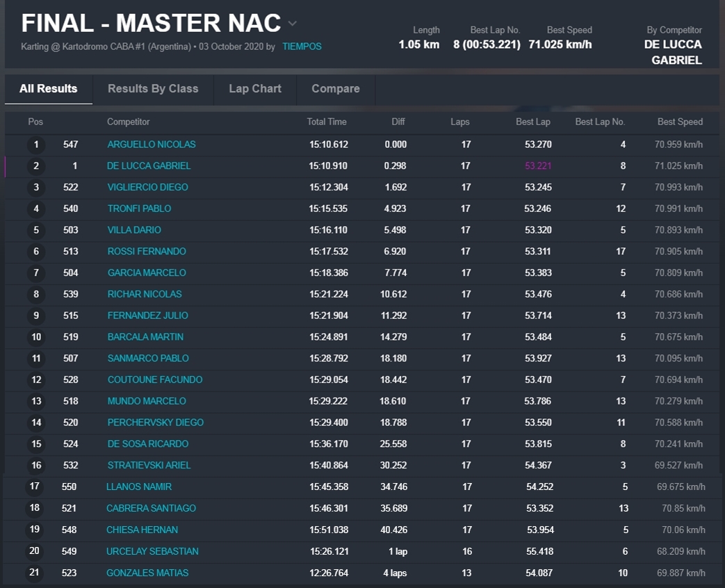This screenshot has height=588, width=725.
Task: Click DE LUCCA GABRIEL in the results table
Action: click(x=149, y=166)
